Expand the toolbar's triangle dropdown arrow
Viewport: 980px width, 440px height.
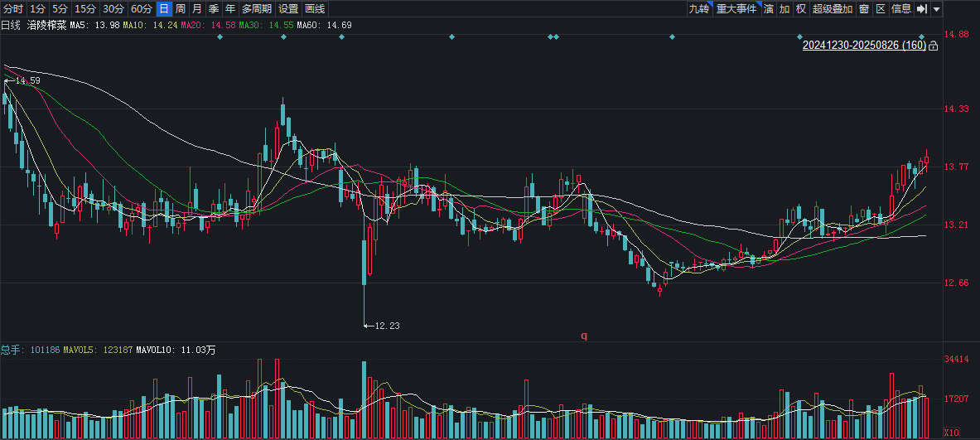(x=936, y=9)
